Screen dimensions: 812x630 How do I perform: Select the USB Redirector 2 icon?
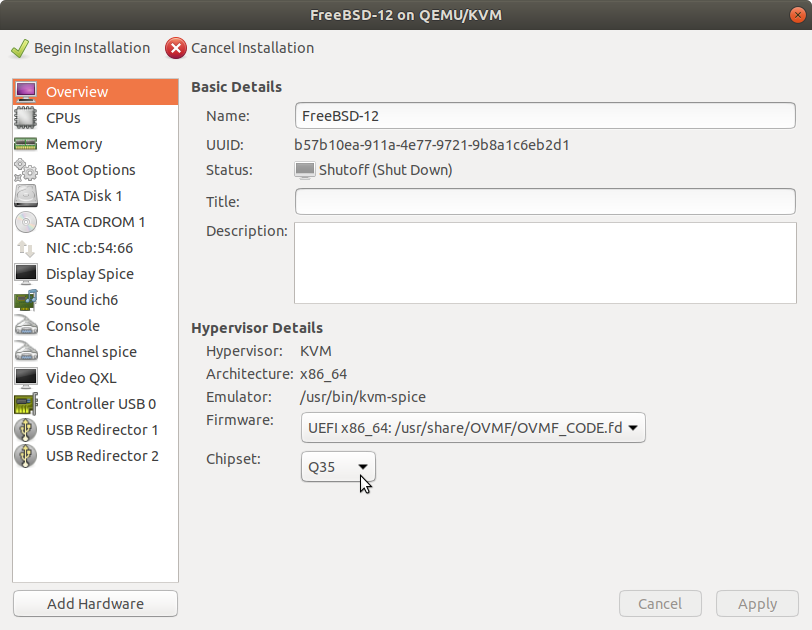click(26, 456)
